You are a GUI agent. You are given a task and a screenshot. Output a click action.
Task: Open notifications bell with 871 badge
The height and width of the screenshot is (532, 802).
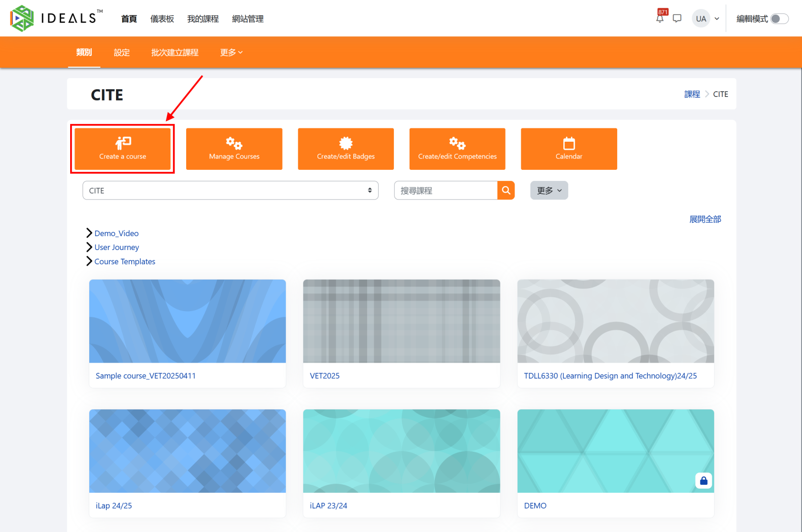pyautogui.click(x=660, y=19)
